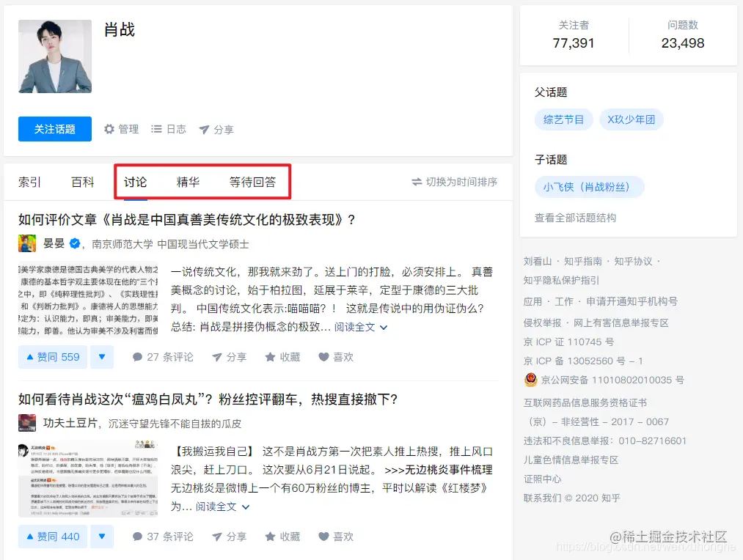Screen dimensions: 743x560
Task: Click the 关注者 77,391 count
Action: (x=574, y=35)
